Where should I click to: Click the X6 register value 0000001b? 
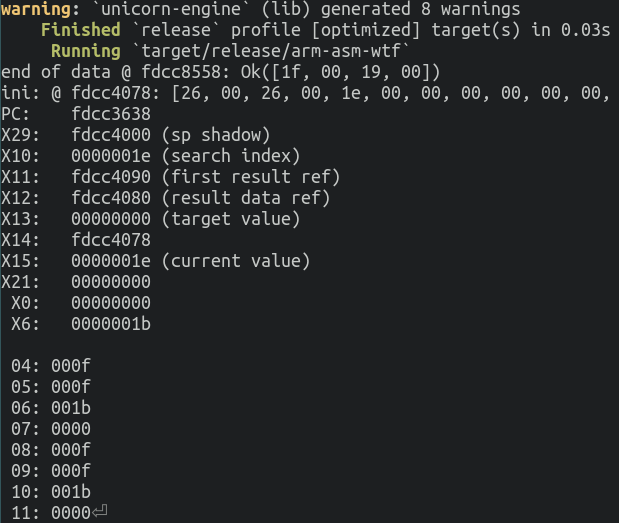tap(111, 324)
